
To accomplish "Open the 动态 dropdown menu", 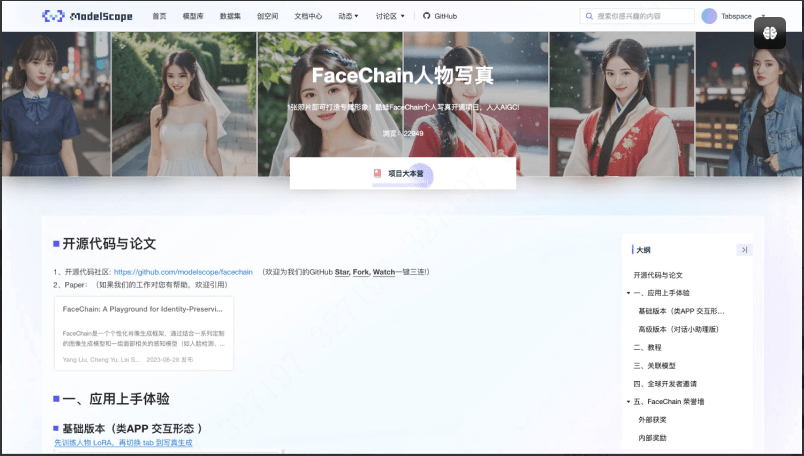I will tap(348, 16).
